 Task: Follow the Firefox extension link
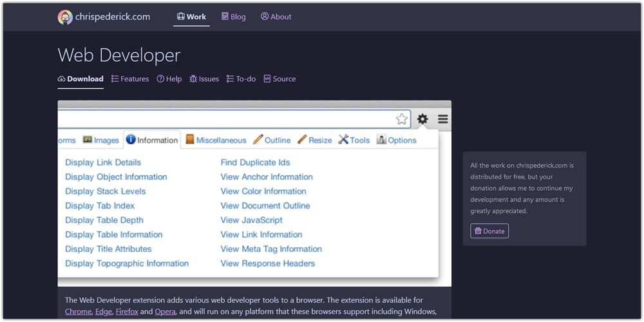[x=127, y=312]
